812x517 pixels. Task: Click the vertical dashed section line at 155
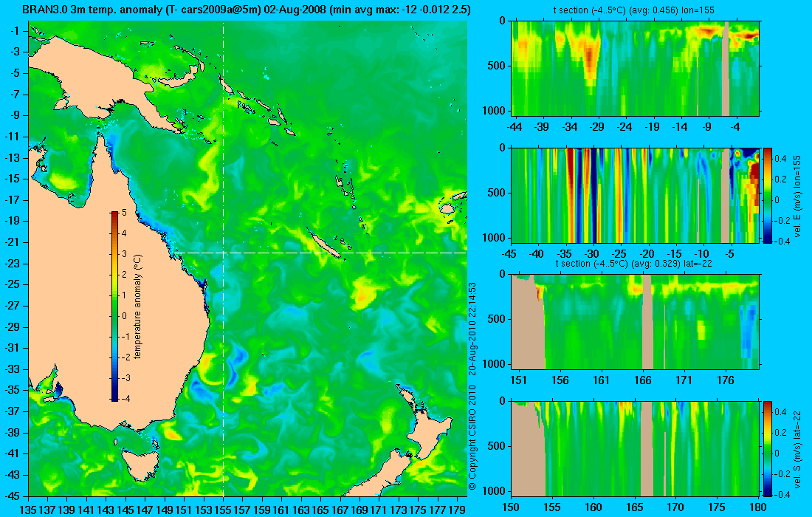point(223,259)
